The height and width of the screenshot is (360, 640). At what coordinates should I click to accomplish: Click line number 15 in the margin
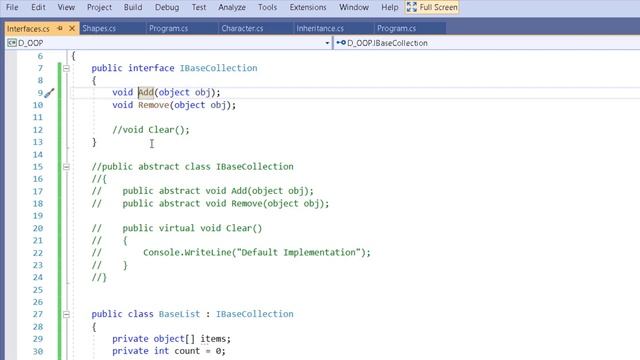(x=38, y=167)
